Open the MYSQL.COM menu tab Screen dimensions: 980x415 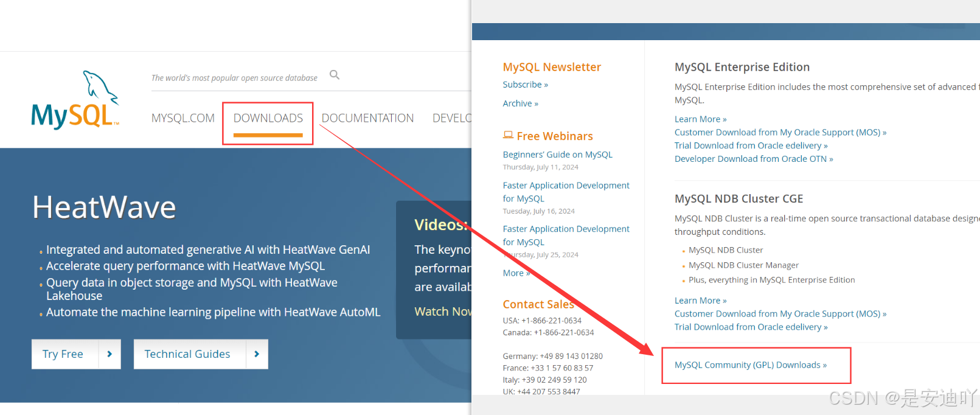coord(183,118)
